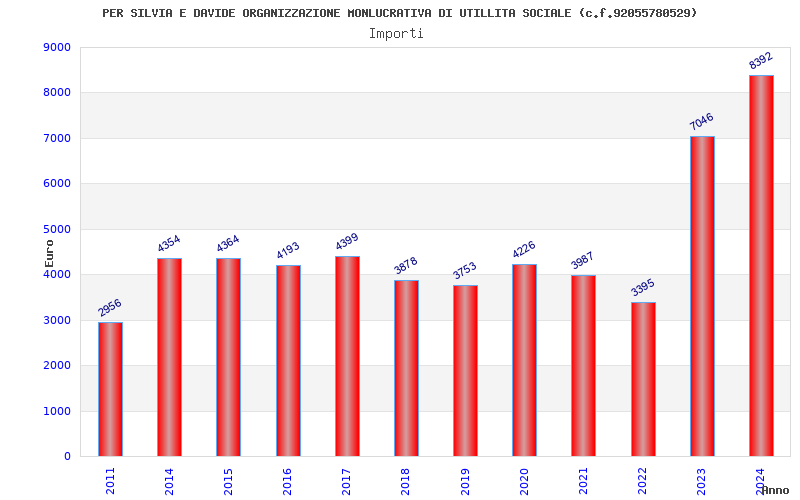800x500 pixels.
Task: Select the 2020 bar
Action: click(x=524, y=360)
